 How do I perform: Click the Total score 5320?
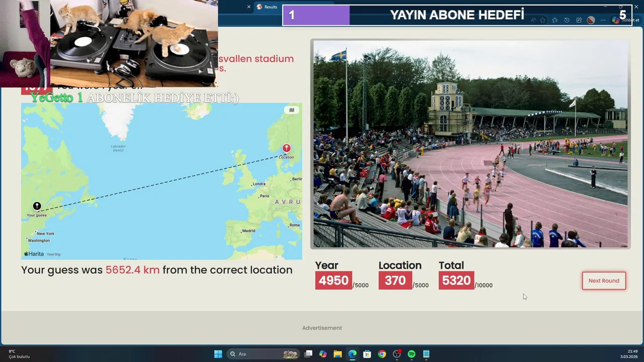(456, 281)
